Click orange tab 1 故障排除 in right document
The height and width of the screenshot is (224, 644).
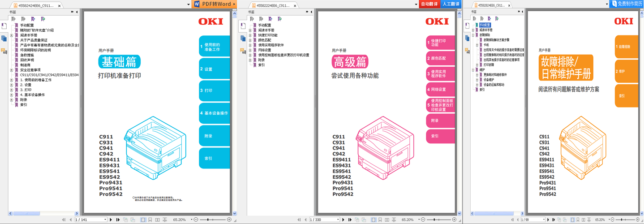click(627, 47)
